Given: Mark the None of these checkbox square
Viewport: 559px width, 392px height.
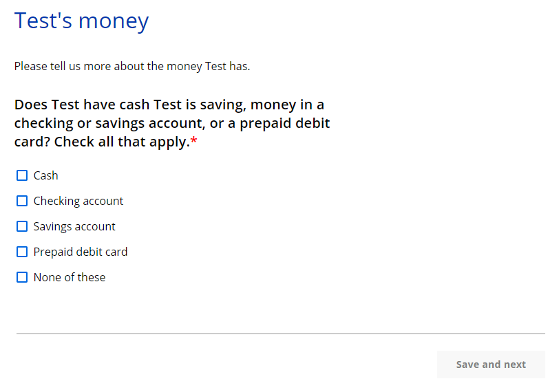Looking at the screenshot, I should click(x=22, y=277).
